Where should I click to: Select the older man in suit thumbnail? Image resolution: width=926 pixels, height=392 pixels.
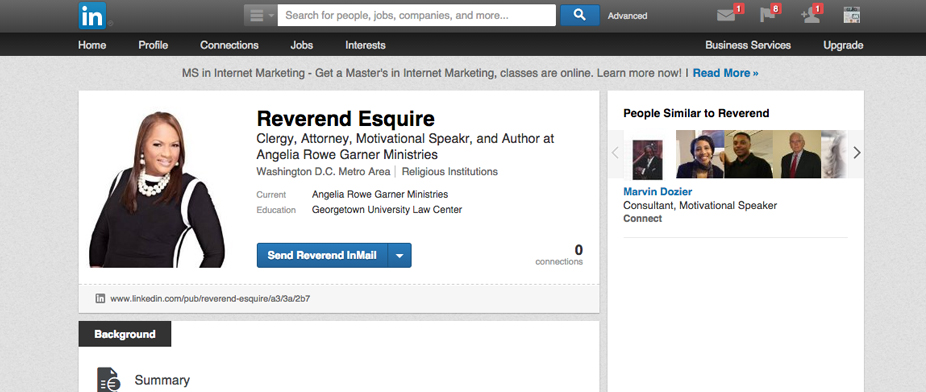tap(797, 154)
